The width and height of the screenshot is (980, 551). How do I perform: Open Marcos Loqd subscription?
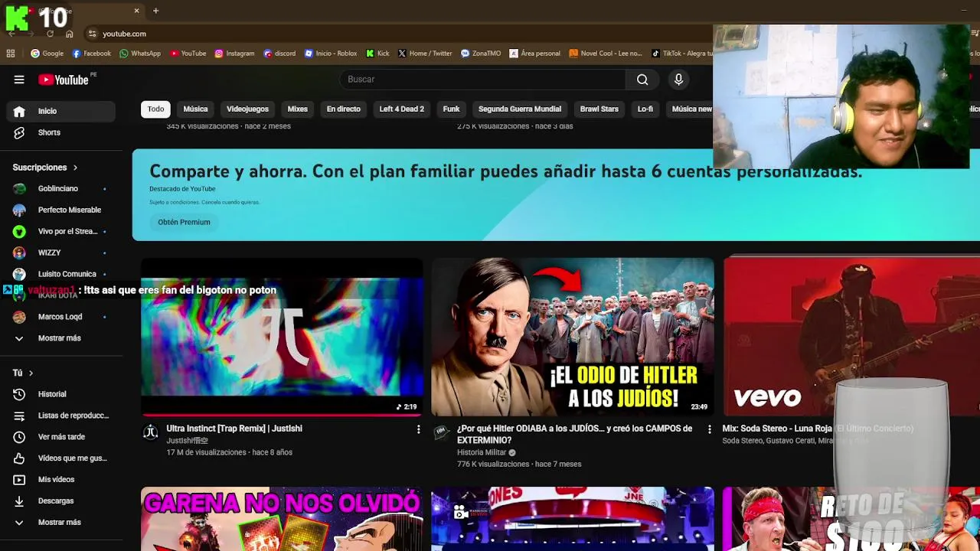pos(61,317)
